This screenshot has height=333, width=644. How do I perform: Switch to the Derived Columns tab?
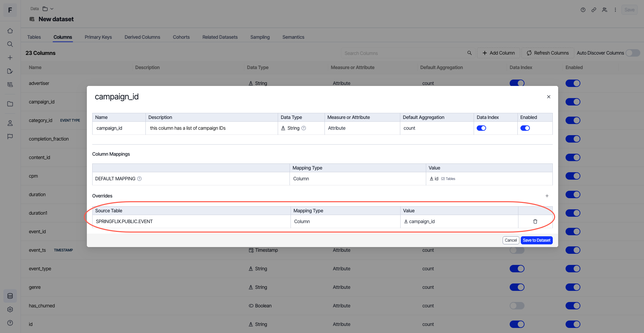(x=142, y=37)
